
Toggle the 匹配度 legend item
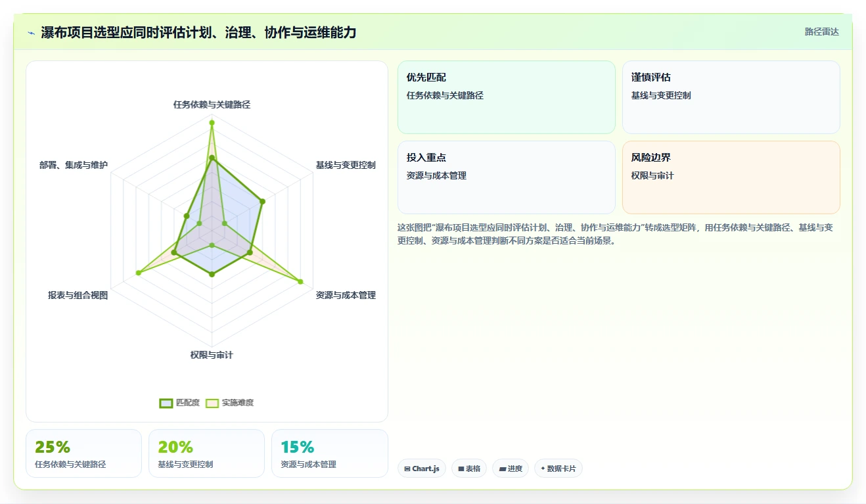pos(179,403)
